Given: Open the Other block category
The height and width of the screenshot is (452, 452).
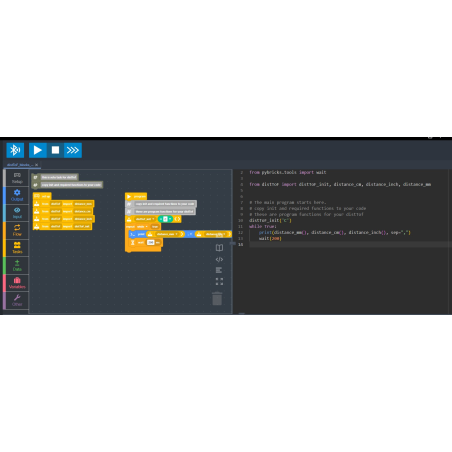Looking at the screenshot, I should click(x=17, y=300).
